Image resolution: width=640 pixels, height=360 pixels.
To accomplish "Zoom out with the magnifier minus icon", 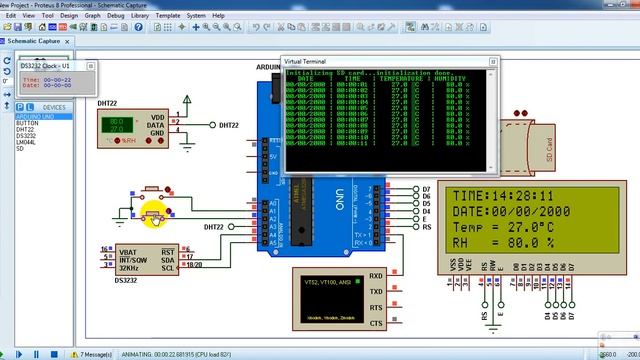I will tap(217, 27).
